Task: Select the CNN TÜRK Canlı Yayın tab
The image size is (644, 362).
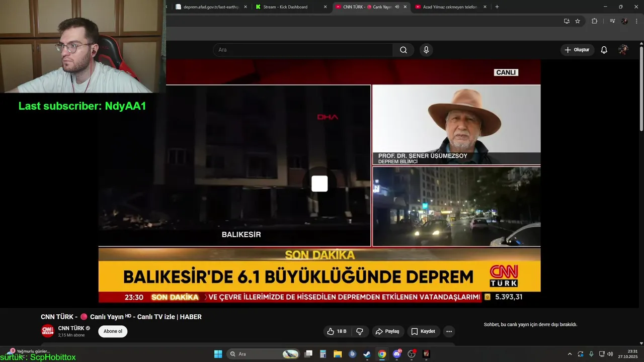Action: tap(367, 7)
